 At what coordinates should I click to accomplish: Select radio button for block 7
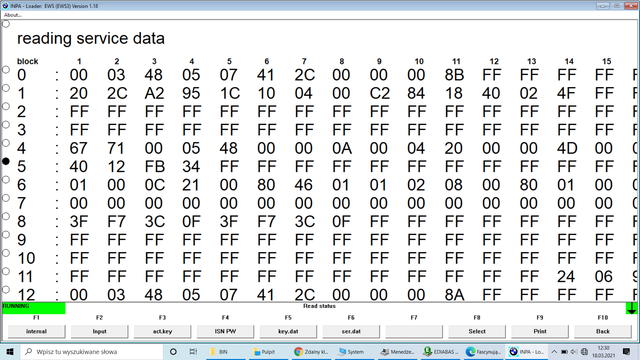pyautogui.click(x=6, y=198)
